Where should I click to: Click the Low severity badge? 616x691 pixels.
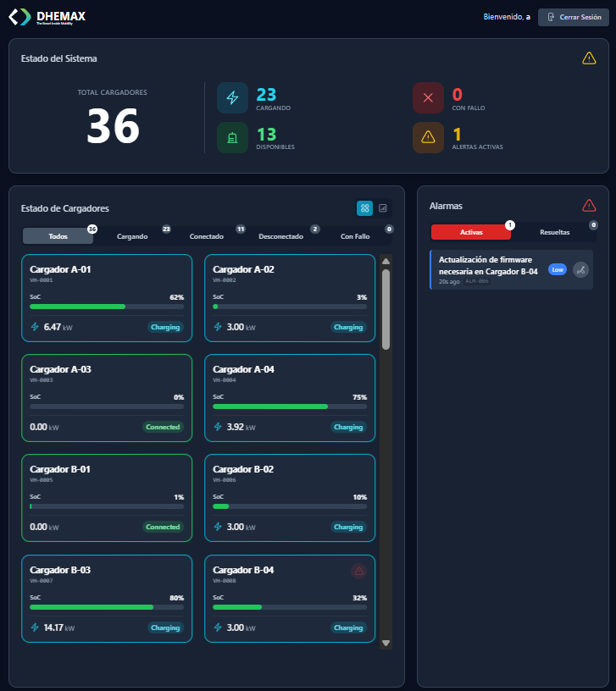point(558,269)
